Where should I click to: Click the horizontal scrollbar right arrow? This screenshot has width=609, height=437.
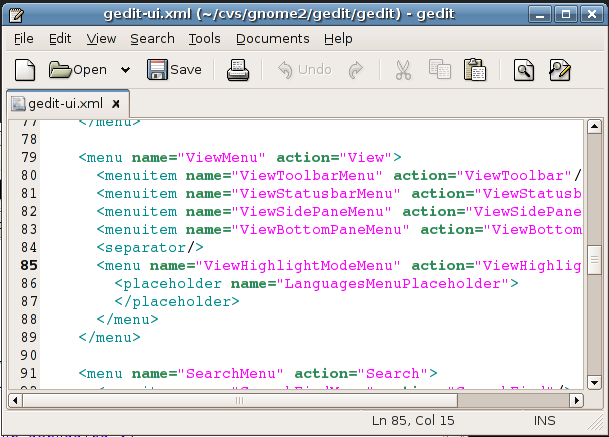pyautogui.click(x=576, y=400)
